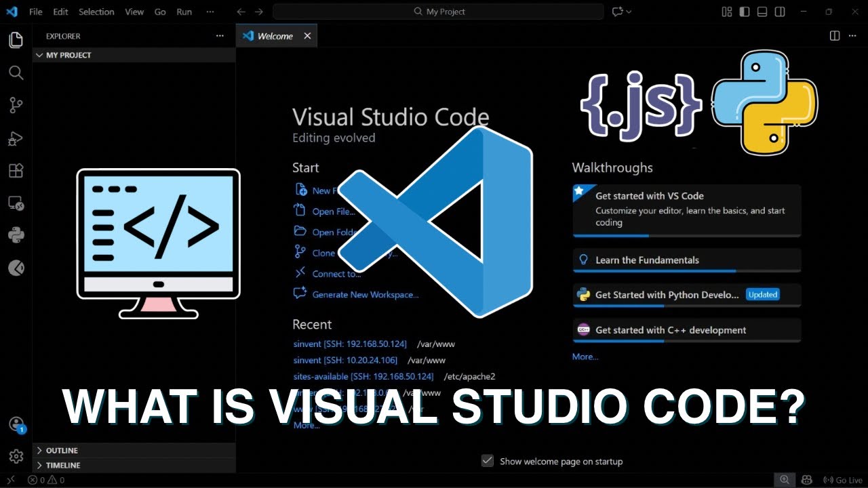Viewport: 868px width, 488px height.
Task: Toggle the primary side bar
Action: [745, 12]
